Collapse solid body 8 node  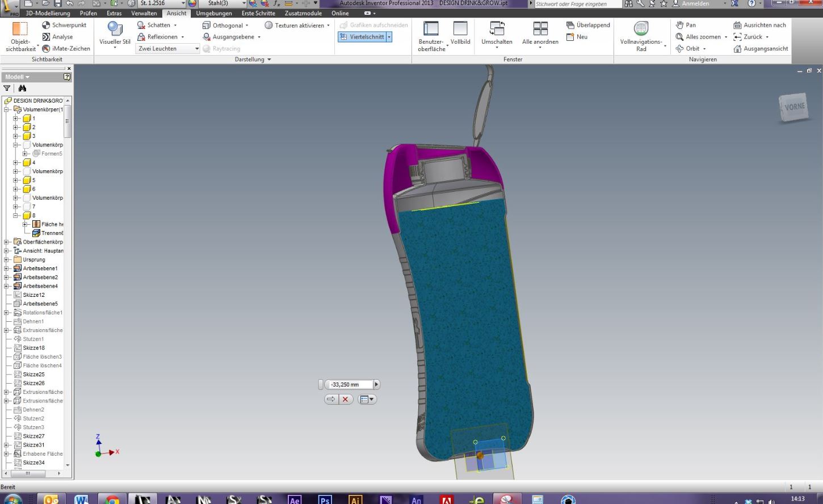click(16, 216)
